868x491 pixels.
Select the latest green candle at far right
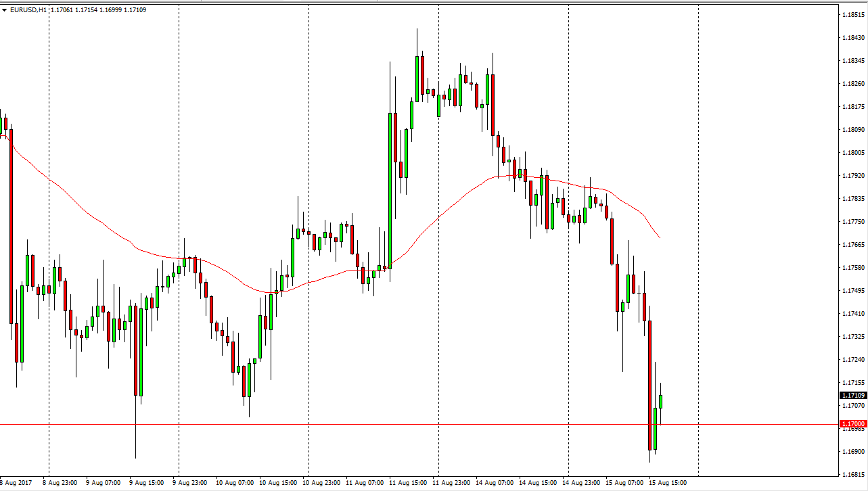pos(661,402)
